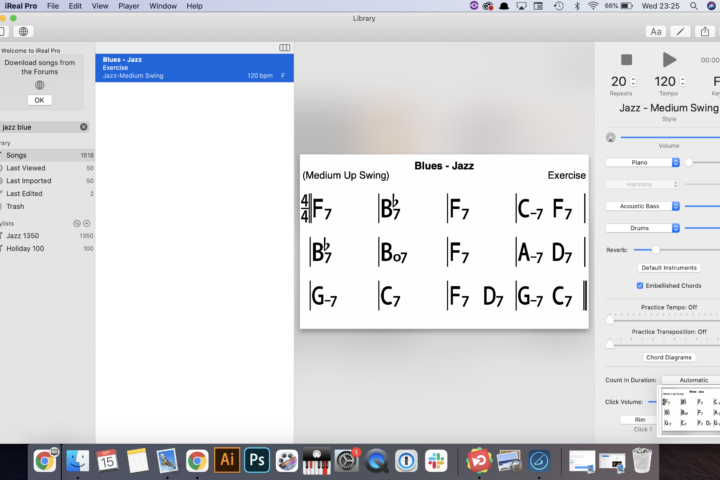Change the Jazz - Medium Swing style
Image resolution: width=720 pixels, height=480 pixels.
pos(669,108)
